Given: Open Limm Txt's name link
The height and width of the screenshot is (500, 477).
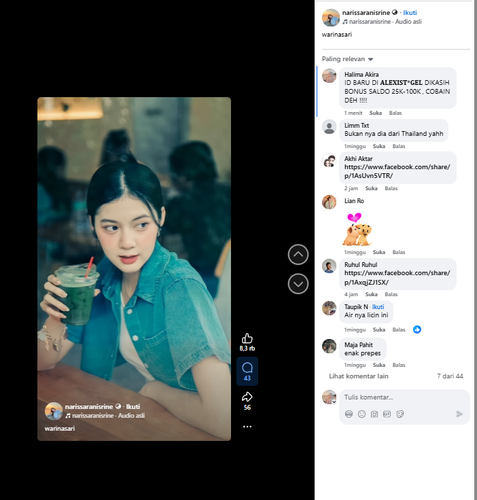Looking at the screenshot, I should pos(356,125).
